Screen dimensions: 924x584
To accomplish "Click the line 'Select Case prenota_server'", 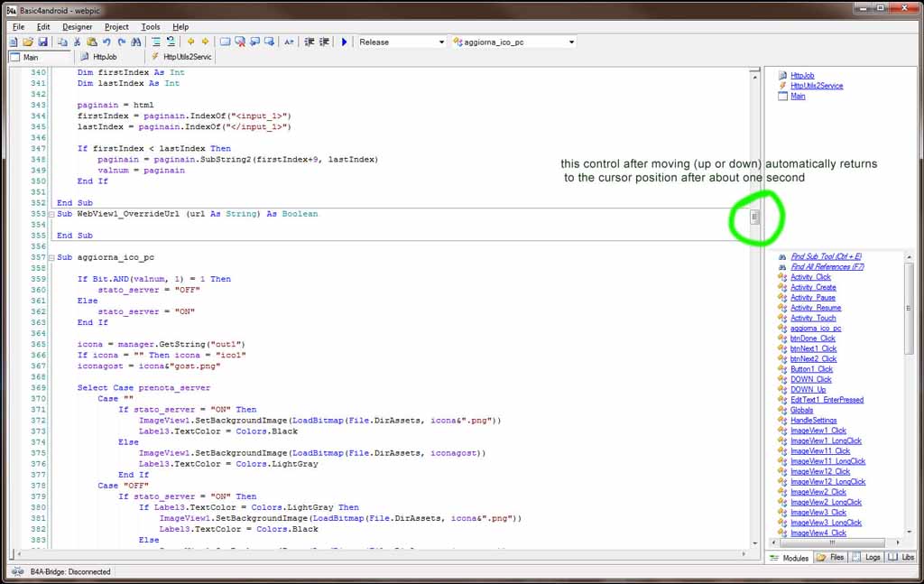I will [143, 388].
